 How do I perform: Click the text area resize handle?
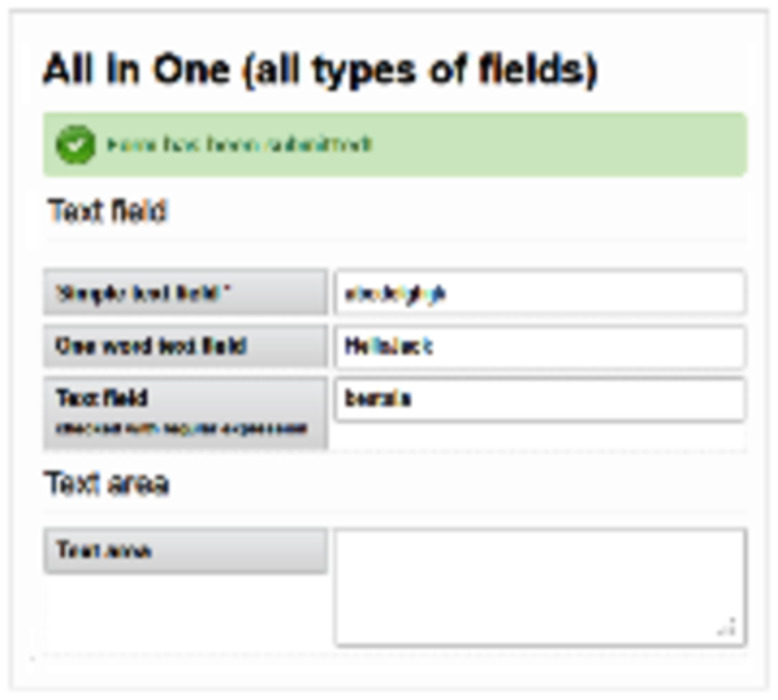pos(727,627)
